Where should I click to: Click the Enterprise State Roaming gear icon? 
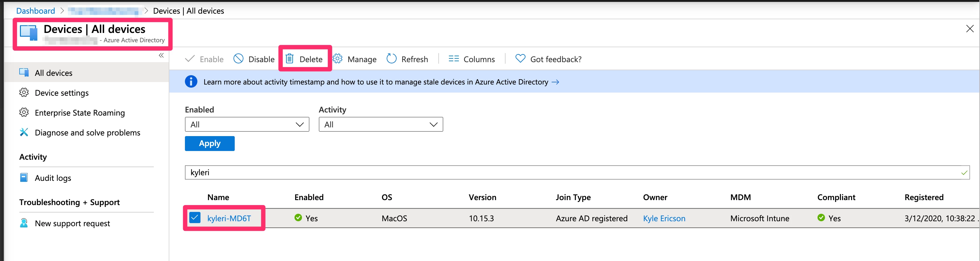(24, 112)
